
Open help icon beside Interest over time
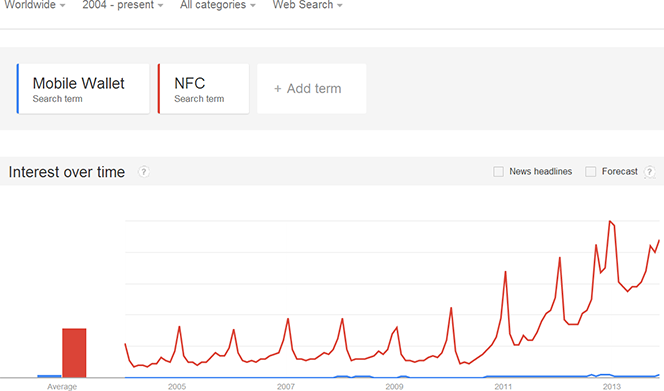point(144,172)
